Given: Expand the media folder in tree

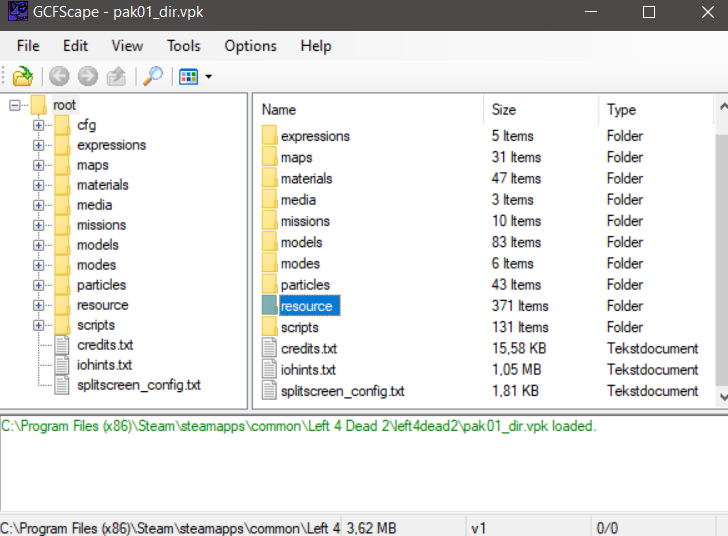Looking at the screenshot, I should tap(39, 205).
